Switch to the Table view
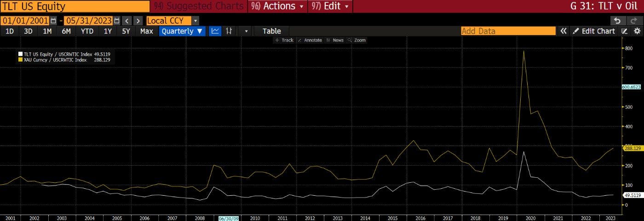The width and height of the screenshot is (644, 221). click(271, 31)
